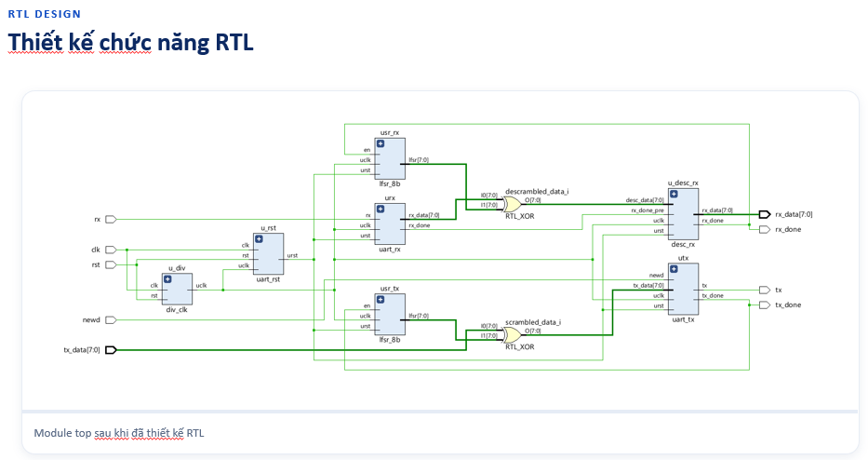
Task: Click the uclk output pin of u_div
Action: pos(201,286)
